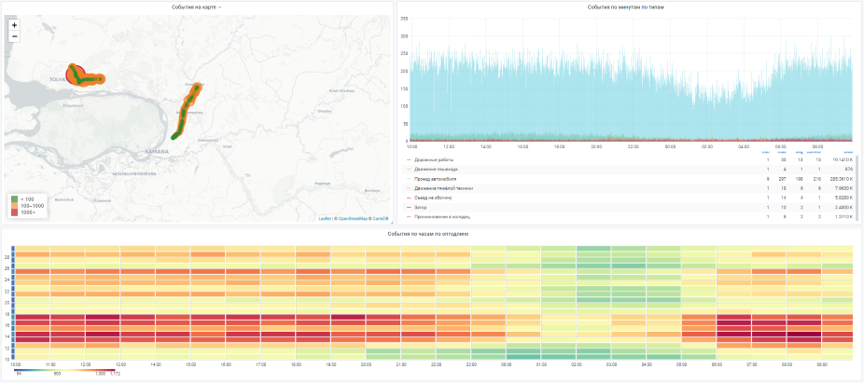864x383 pixels.
Task: Click the green under-100 map legend swatch
Action: click(x=14, y=198)
